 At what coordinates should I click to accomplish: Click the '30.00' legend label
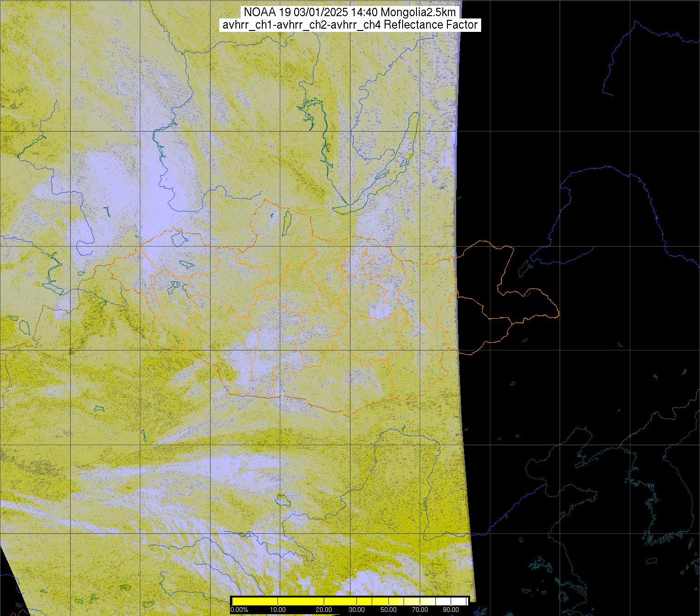356,610
